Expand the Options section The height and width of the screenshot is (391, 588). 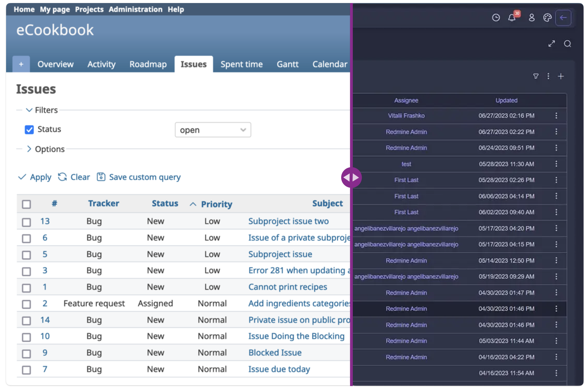29,149
